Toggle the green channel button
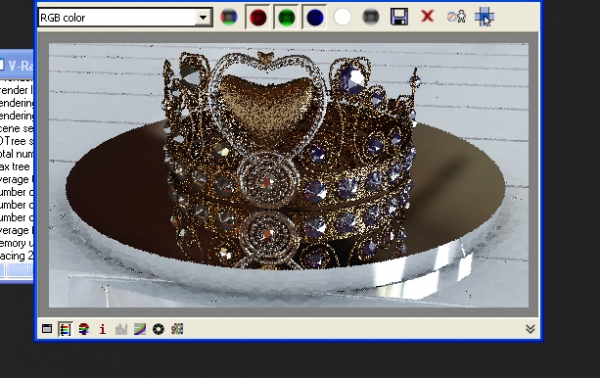600x378 pixels. pos(286,17)
